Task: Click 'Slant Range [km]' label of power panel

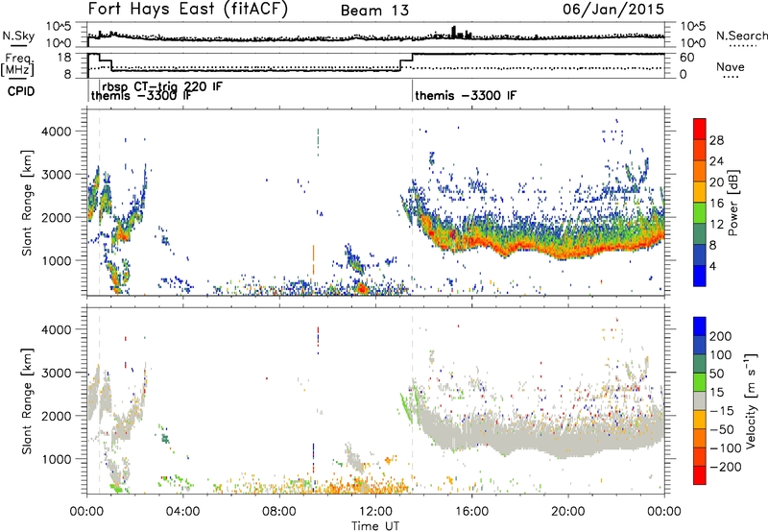Action: click(27, 203)
